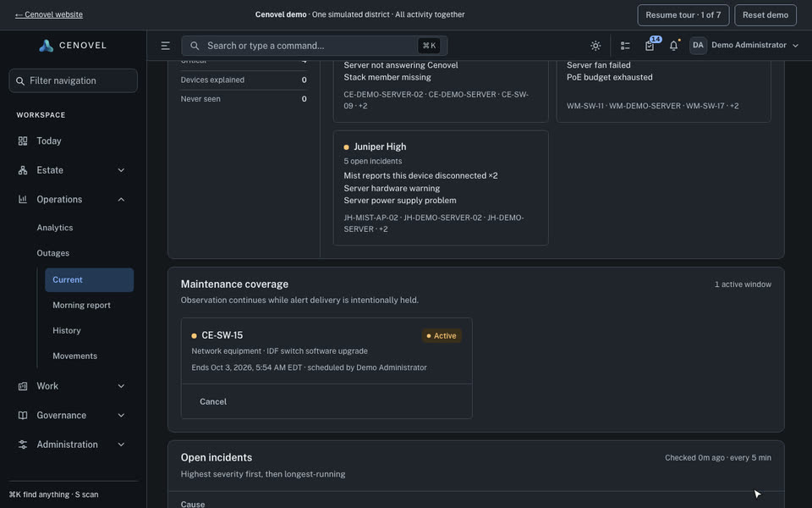Click the Reset demo button
The image size is (812, 508).
[765, 15]
